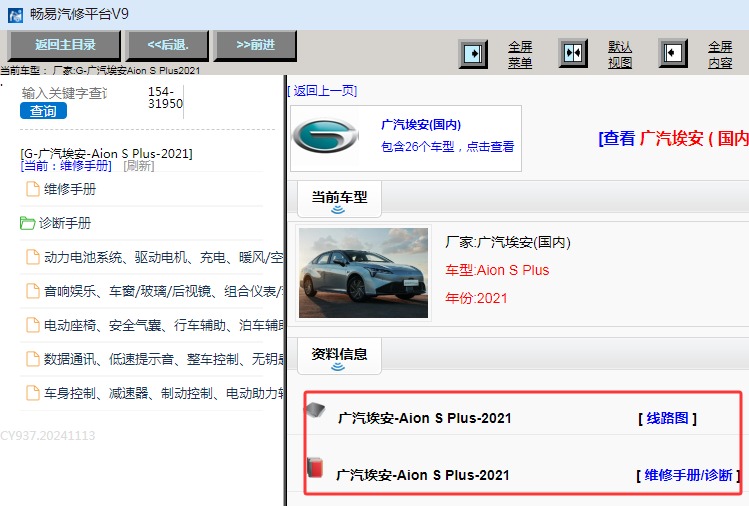Open 数据通讯、低速提示音 tree entry
Screen dimensions: 749x506
163,359
